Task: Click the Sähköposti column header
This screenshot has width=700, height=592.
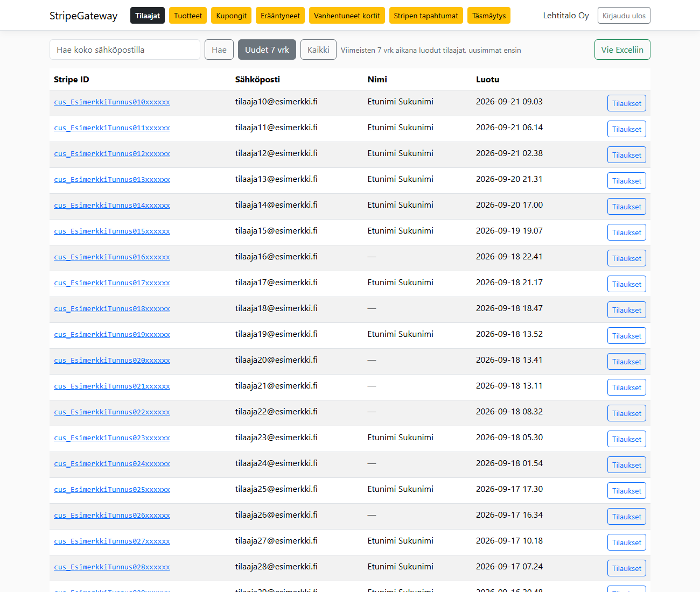Action: coord(257,79)
